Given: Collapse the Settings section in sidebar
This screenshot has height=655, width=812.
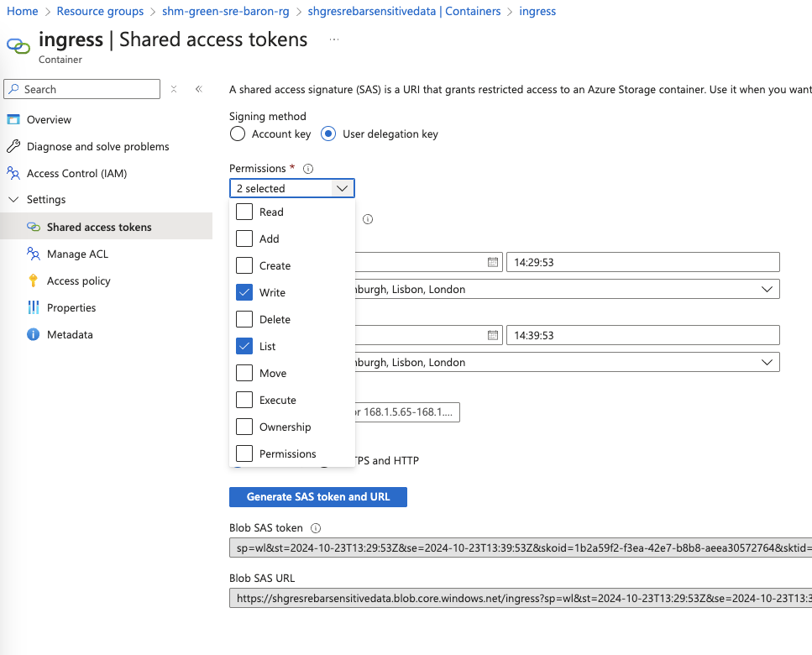Looking at the screenshot, I should click(13, 199).
